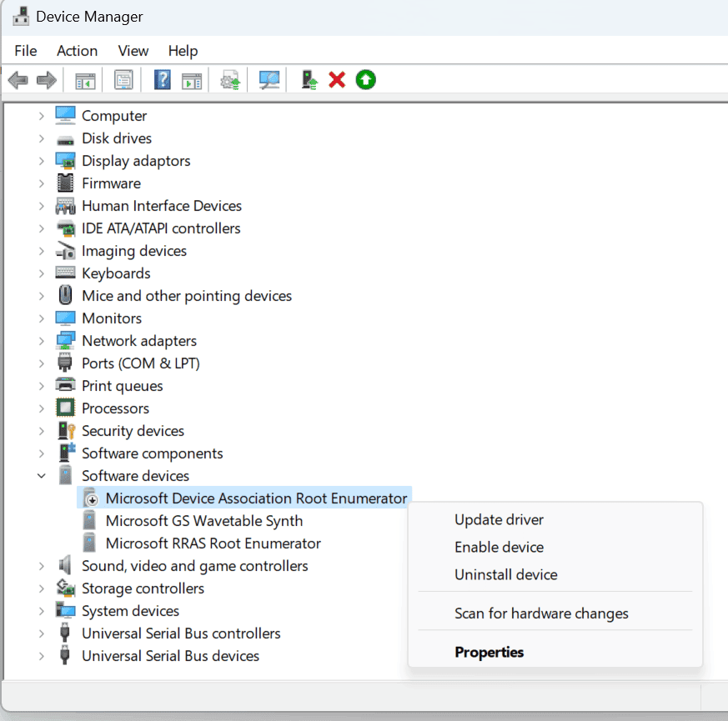Select Microsoft GS Wavetable Synth device
728x721 pixels.
[x=203, y=521]
